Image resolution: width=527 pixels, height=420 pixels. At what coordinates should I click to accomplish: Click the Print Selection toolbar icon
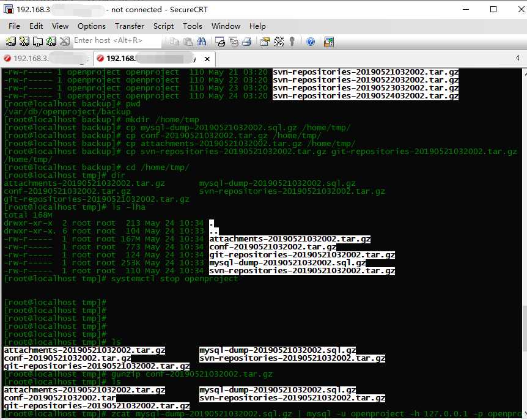(234, 42)
